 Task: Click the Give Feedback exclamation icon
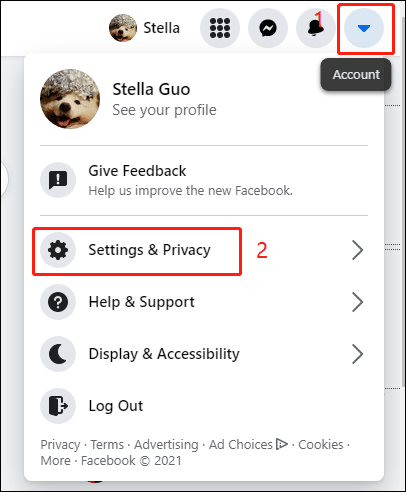pos(58,180)
